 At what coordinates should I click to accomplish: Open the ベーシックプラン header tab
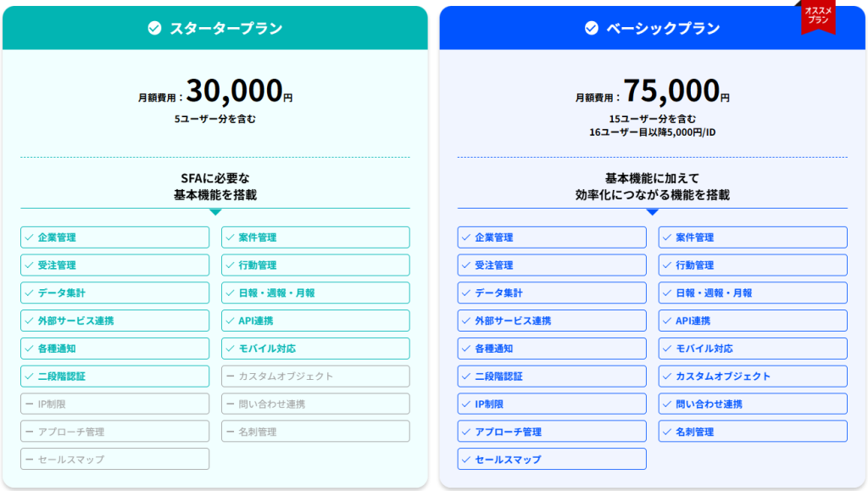coord(652,28)
